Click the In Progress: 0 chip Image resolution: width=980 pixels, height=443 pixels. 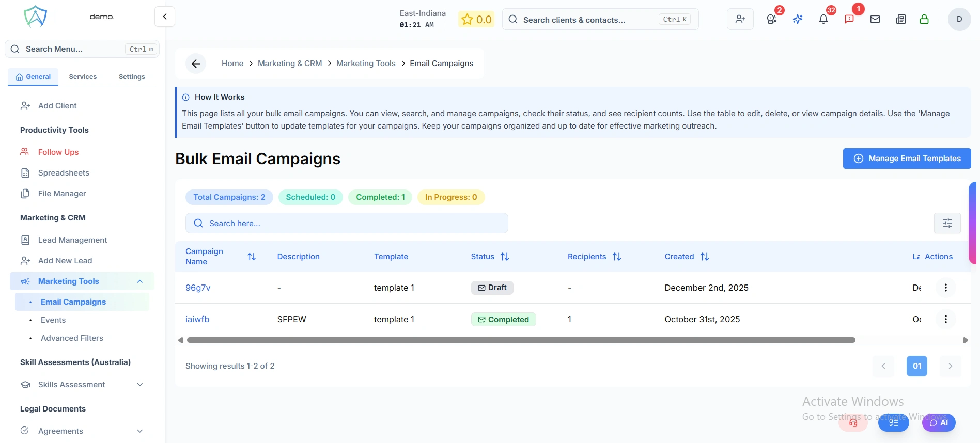click(x=451, y=197)
